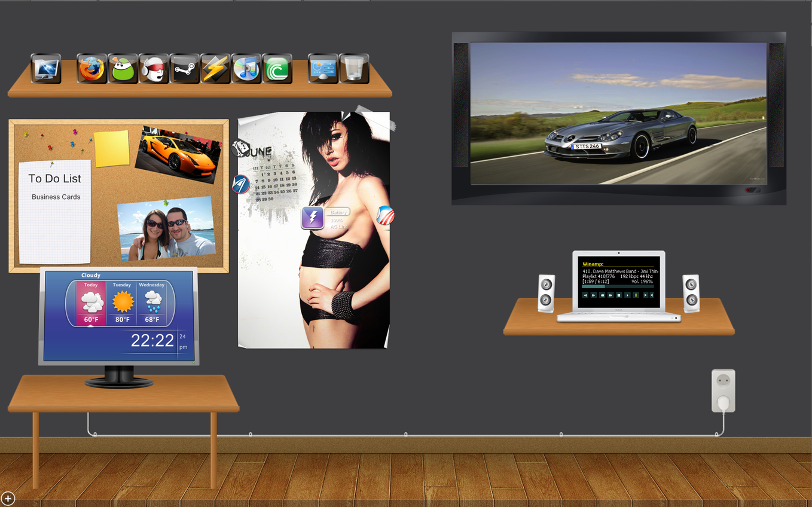Image resolution: width=812 pixels, height=507 pixels.
Task: Click the skull and crossbones sticker
Action: click(x=240, y=148)
